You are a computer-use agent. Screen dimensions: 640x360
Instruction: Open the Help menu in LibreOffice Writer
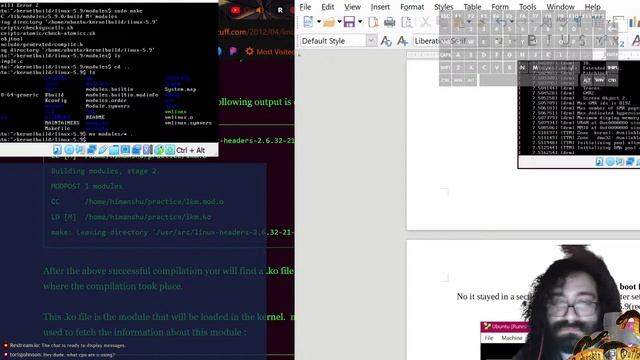(592, 7)
